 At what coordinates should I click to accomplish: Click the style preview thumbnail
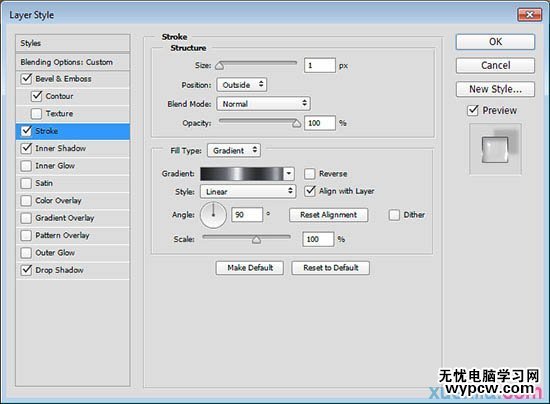pyautogui.click(x=495, y=149)
